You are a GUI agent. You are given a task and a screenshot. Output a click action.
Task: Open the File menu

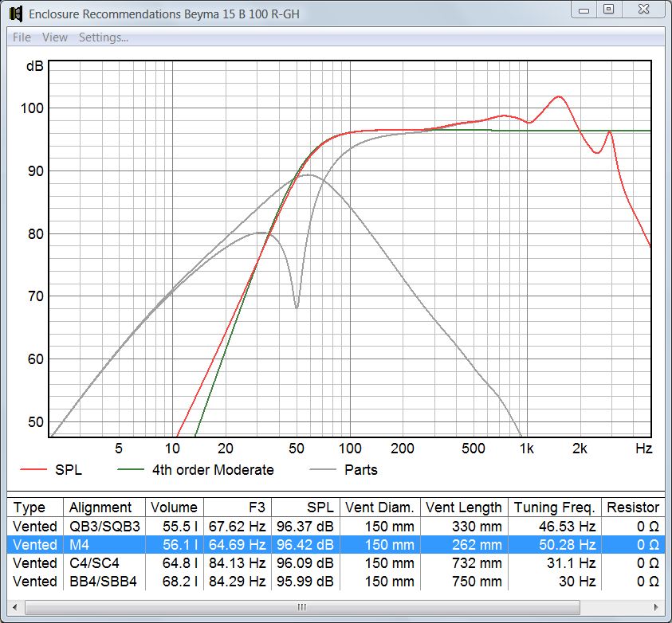[x=20, y=37]
